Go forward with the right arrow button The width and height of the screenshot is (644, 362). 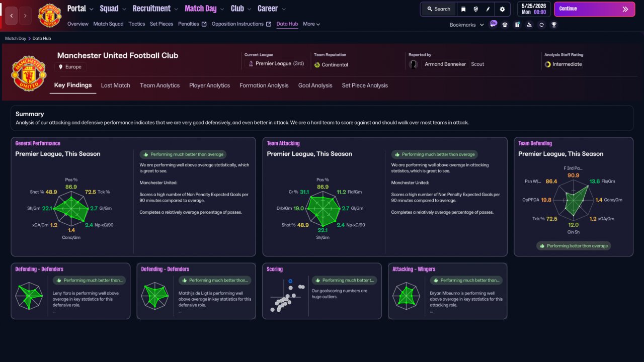pyautogui.click(x=25, y=16)
